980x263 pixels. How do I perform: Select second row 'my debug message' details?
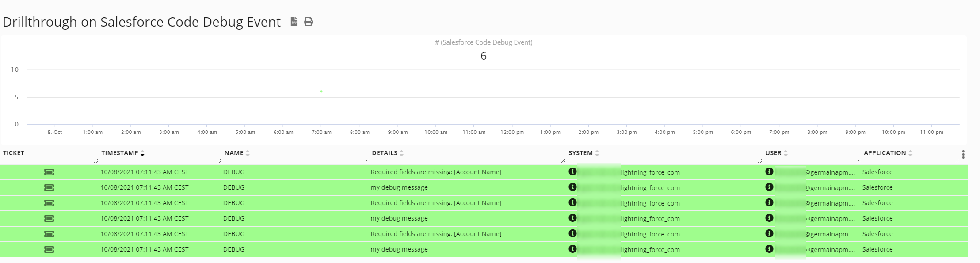[x=399, y=187]
